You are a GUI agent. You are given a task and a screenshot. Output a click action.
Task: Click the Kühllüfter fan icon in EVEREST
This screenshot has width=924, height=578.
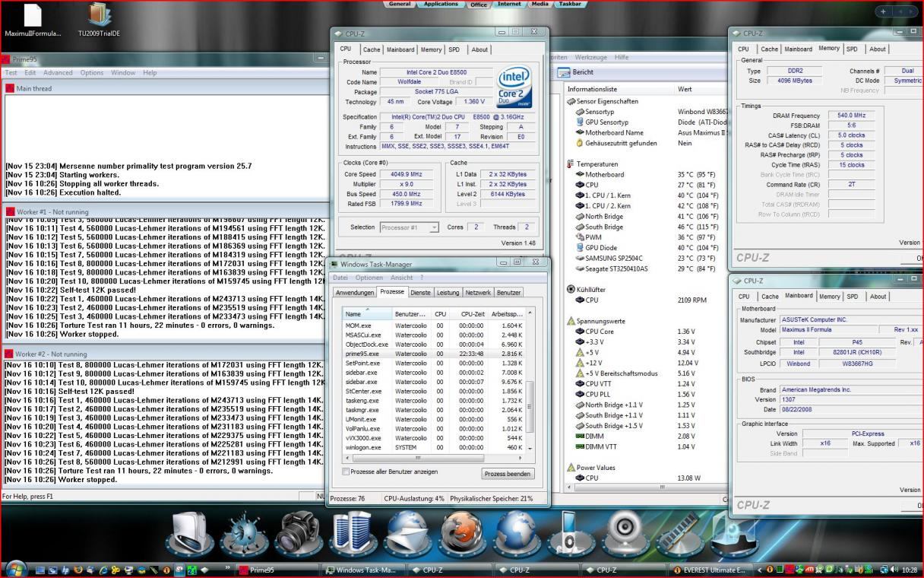point(571,289)
